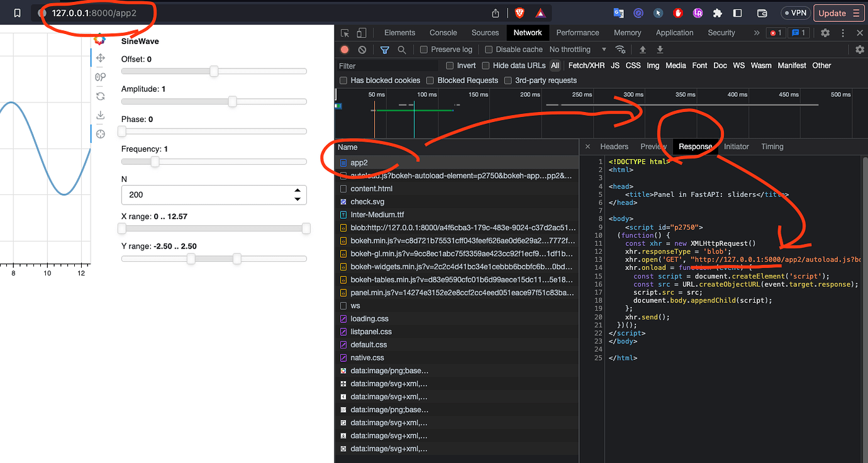Enable the Hide data URLs checkbox
Screen dimensions: 868x463
point(486,65)
